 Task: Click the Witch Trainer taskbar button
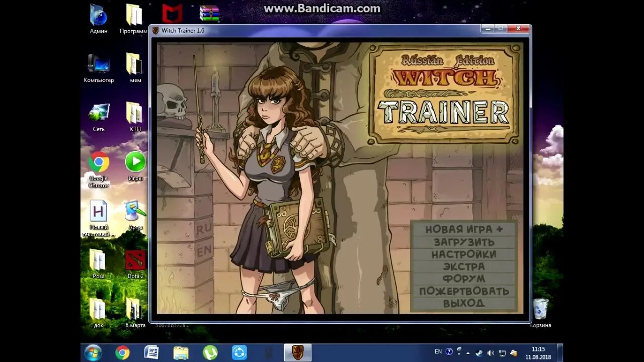click(298, 352)
